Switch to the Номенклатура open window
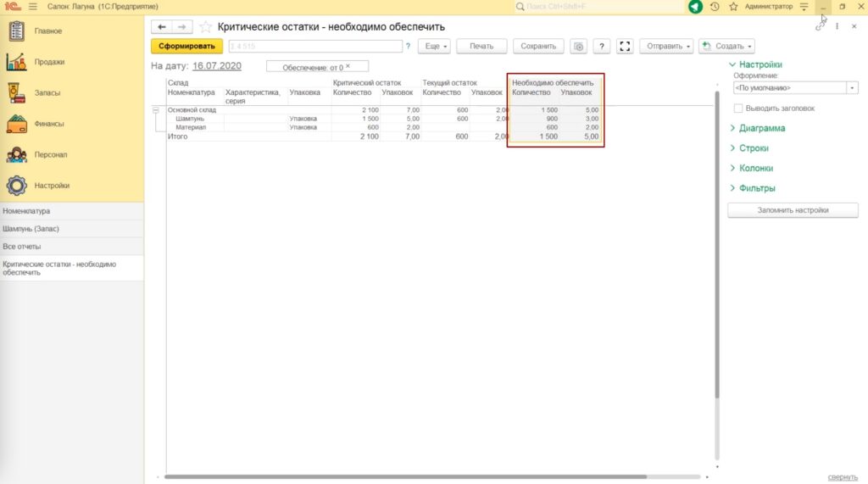This screenshot has height=484, width=868. tap(72, 211)
